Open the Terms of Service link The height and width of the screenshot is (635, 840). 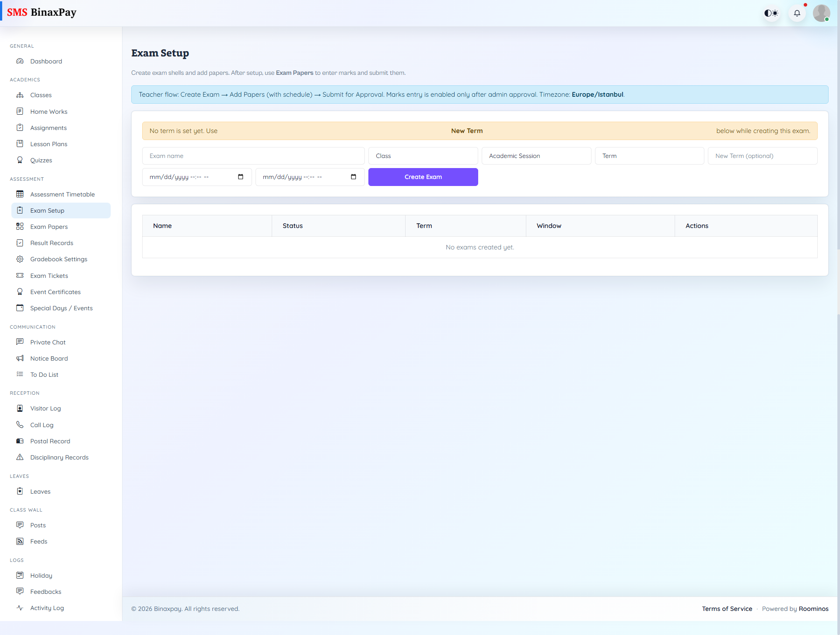tap(727, 608)
